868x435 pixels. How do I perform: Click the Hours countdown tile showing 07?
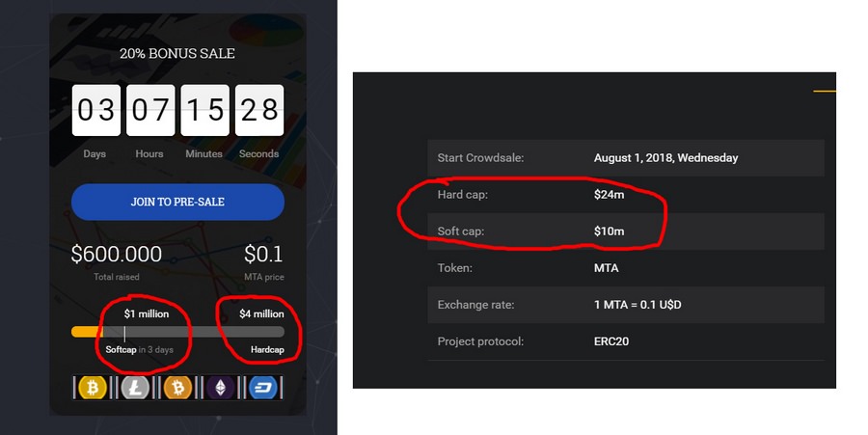(x=150, y=110)
